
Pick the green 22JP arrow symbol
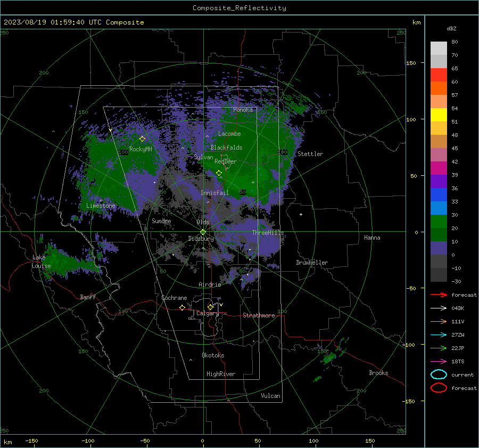tap(439, 348)
